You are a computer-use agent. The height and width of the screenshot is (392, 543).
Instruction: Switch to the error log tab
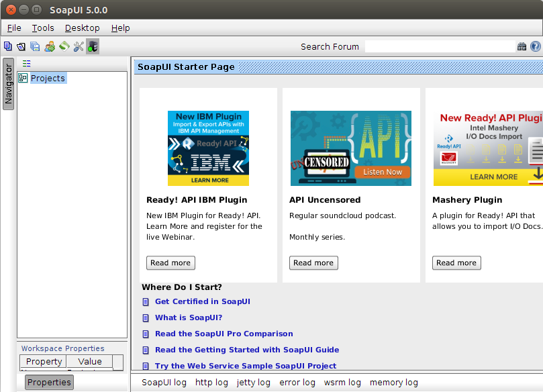297,383
